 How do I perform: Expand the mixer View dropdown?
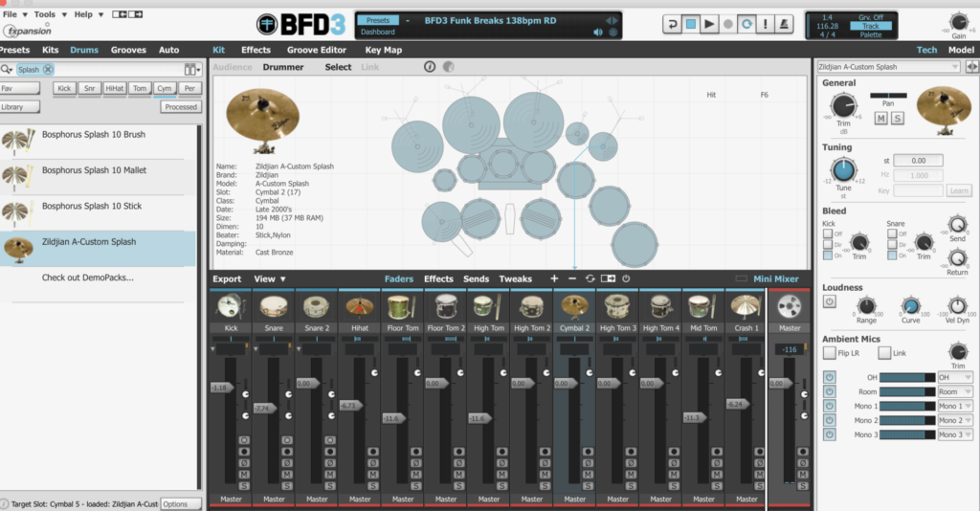click(269, 279)
